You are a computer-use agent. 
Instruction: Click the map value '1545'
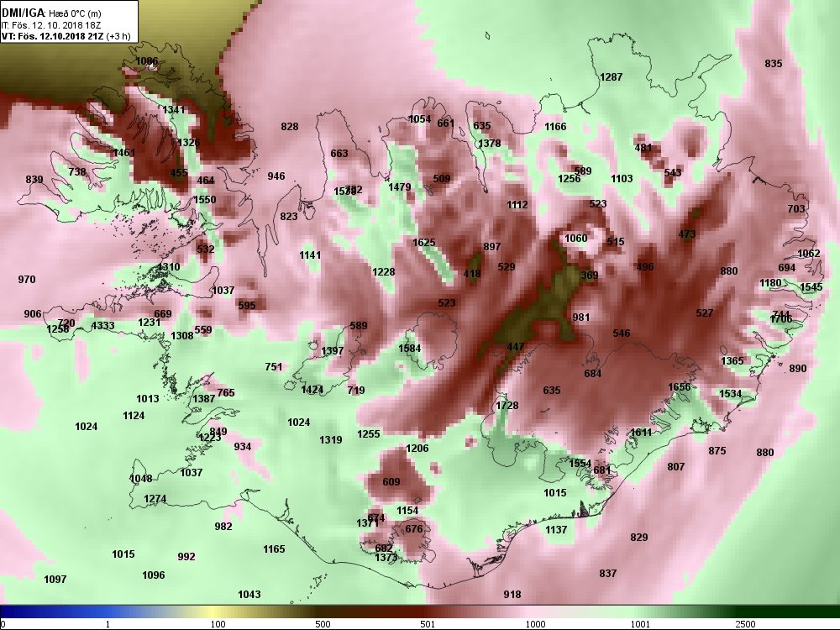click(x=811, y=287)
